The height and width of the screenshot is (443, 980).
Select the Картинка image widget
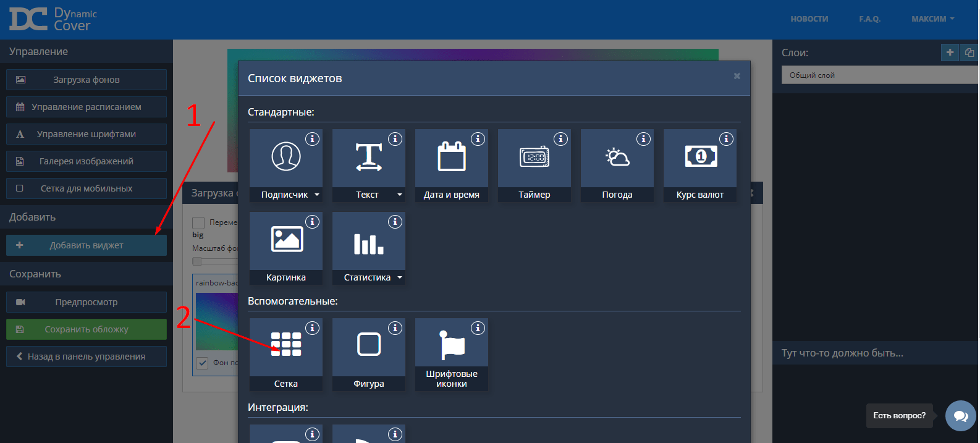285,241
